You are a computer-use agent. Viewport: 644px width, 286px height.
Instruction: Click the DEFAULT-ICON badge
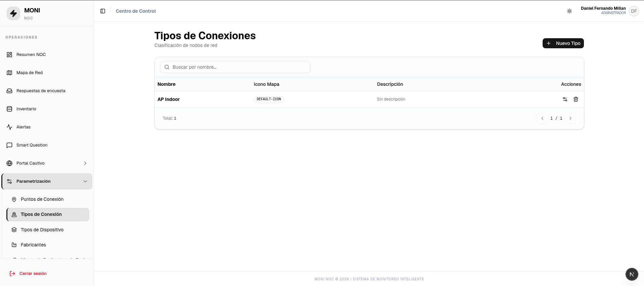click(x=269, y=99)
